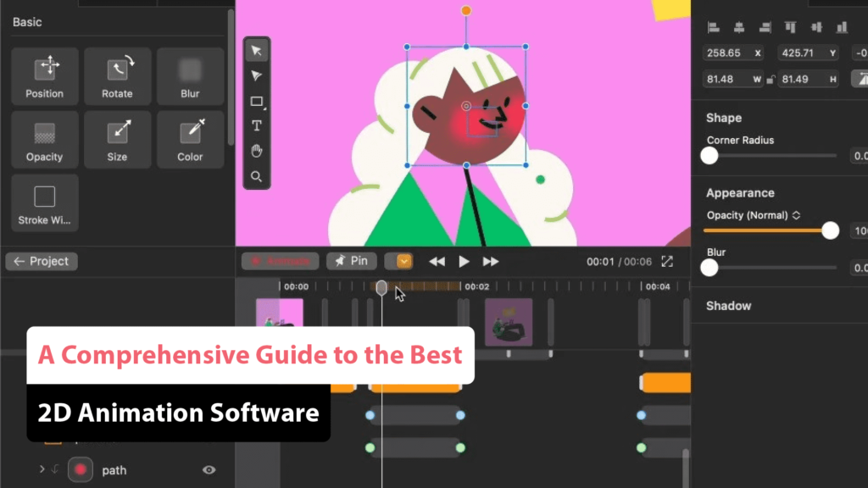Align objects to bottom edge

(x=842, y=27)
